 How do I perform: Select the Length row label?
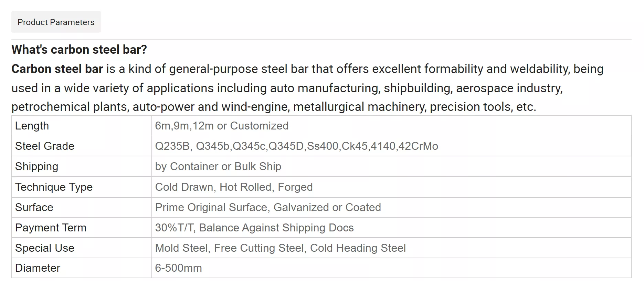point(82,126)
